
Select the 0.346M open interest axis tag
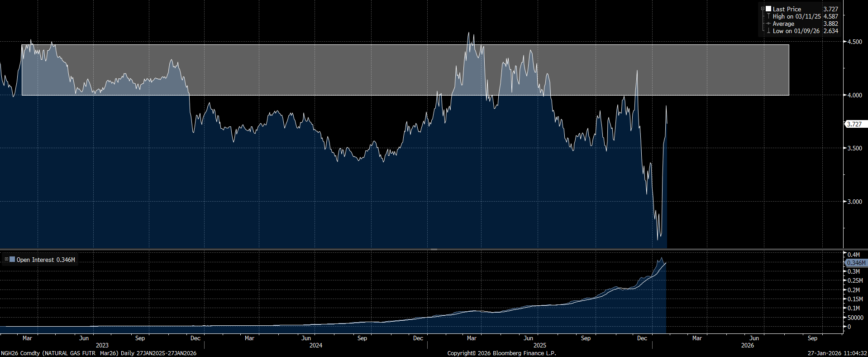(x=856, y=263)
